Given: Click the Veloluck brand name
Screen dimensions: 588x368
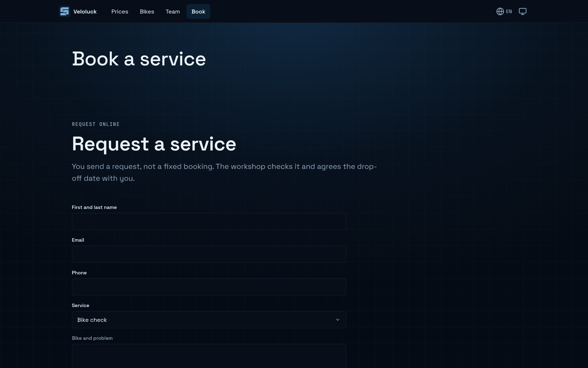Looking at the screenshot, I should pyautogui.click(x=85, y=11).
